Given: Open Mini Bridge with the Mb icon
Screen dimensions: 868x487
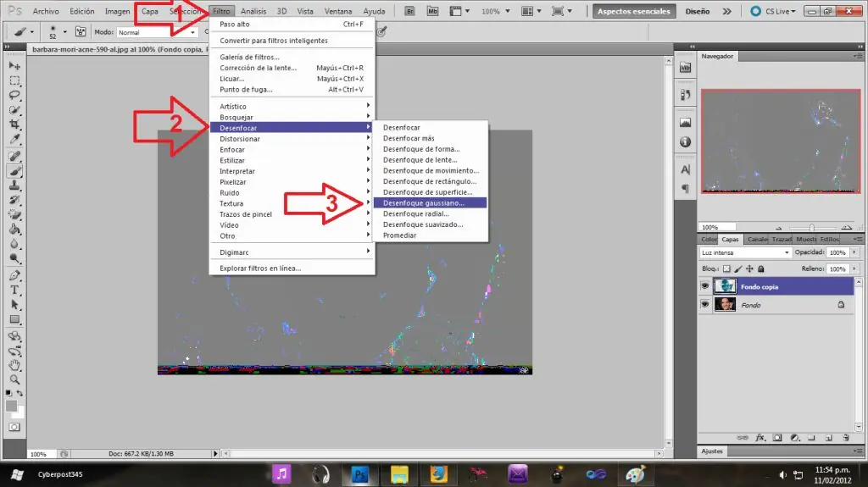Looking at the screenshot, I should tap(432, 11).
